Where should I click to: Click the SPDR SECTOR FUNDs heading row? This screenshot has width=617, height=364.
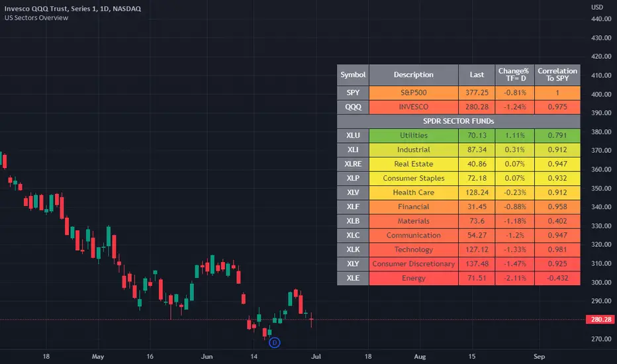(x=458, y=121)
